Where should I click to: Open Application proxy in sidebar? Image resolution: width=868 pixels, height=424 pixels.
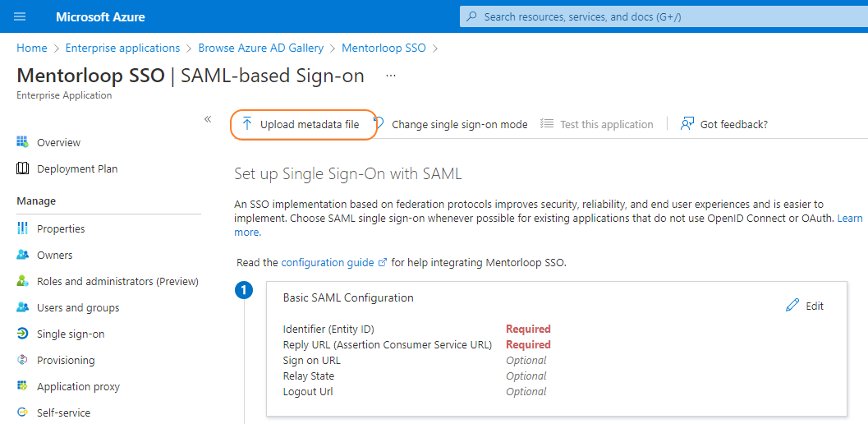tap(79, 387)
